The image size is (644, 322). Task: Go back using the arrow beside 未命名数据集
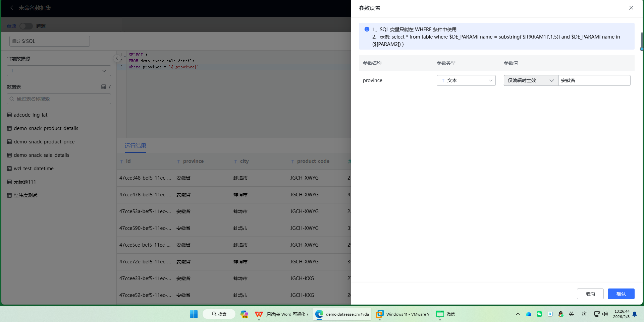[12, 8]
